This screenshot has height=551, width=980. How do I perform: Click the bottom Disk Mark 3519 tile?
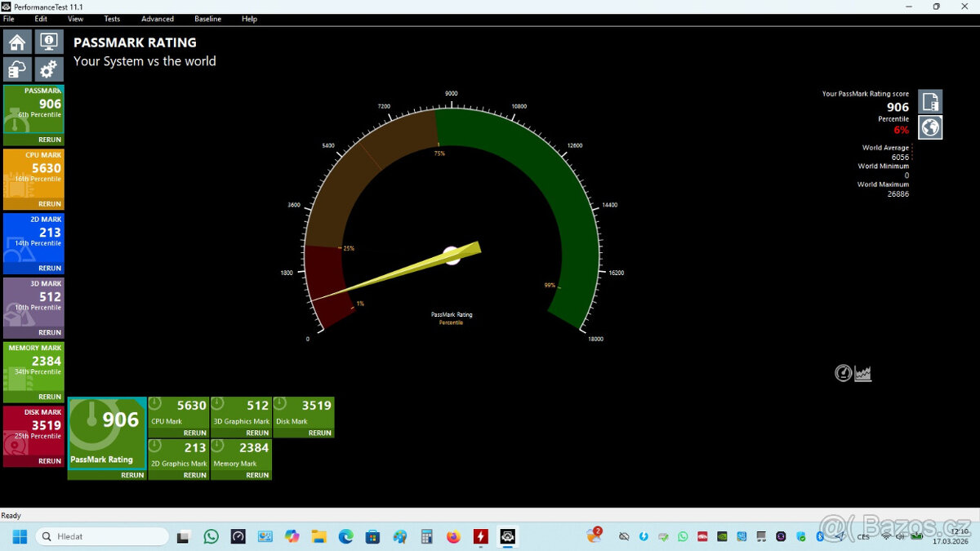(304, 412)
